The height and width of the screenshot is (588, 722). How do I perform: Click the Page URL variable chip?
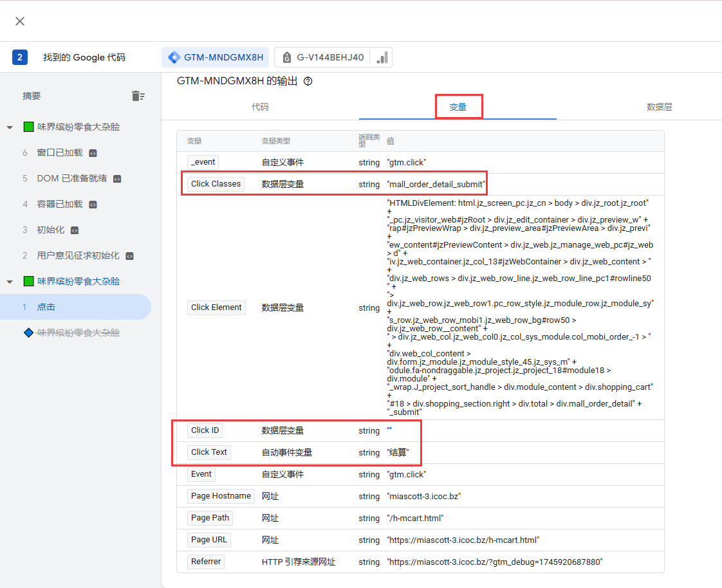point(209,540)
